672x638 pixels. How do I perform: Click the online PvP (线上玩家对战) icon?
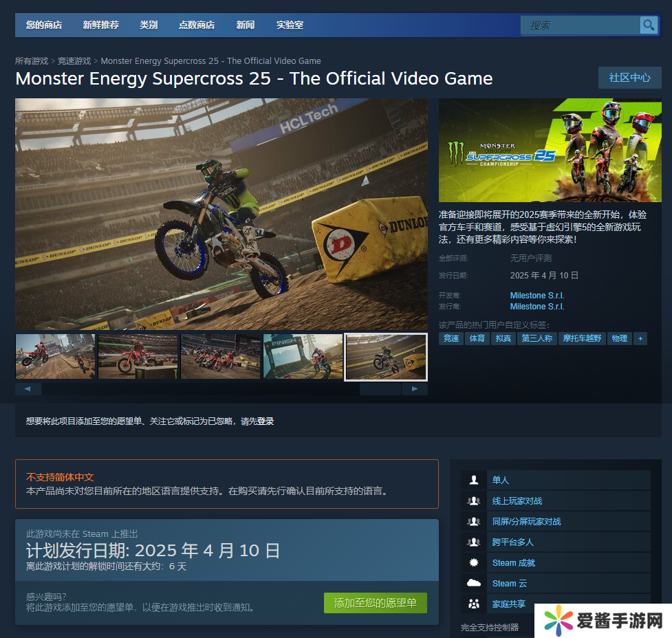[x=474, y=500]
